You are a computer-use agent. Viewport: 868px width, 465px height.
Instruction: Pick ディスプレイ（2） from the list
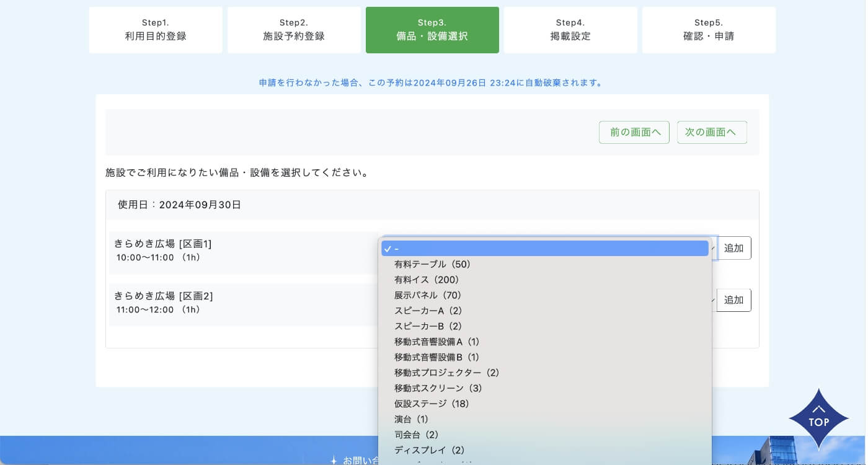point(430,450)
